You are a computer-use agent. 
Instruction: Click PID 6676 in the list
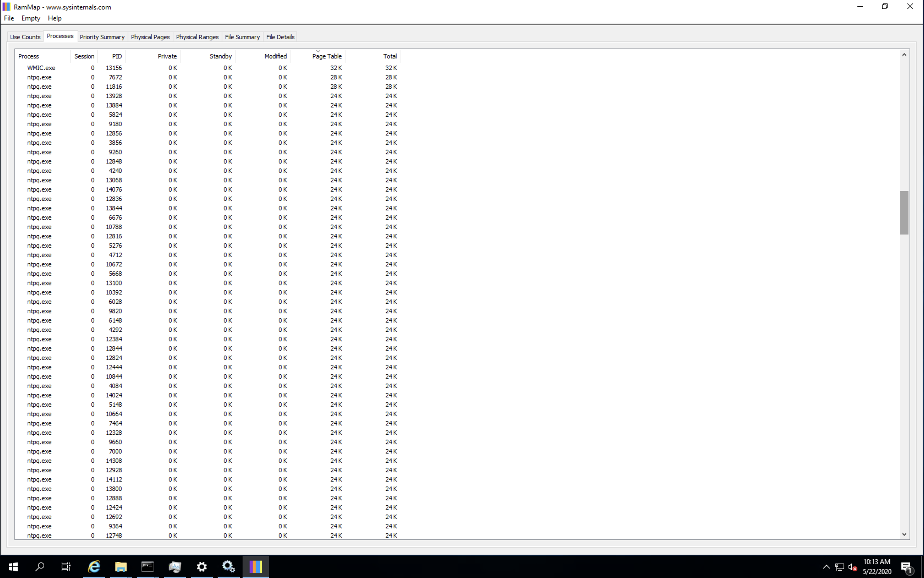point(115,217)
